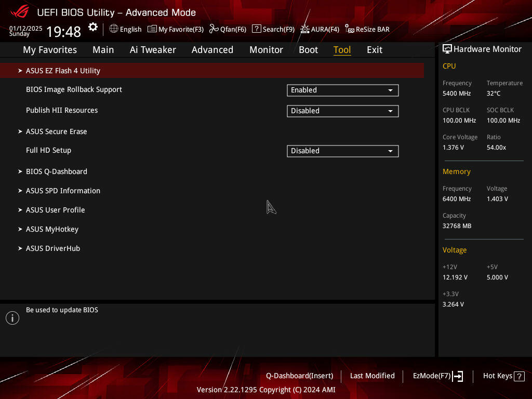The image size is (532, 399).
Task: Open the Exit tab
Action: click(375, 50)
